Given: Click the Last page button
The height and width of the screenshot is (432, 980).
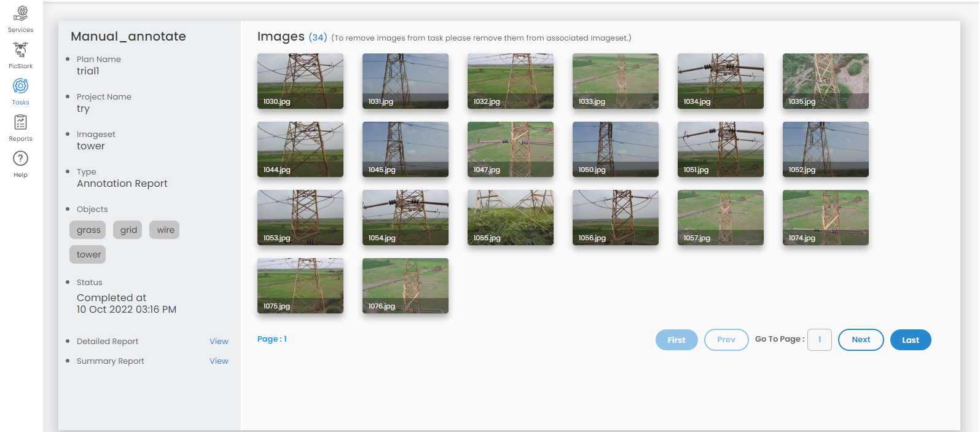Looking at the screenshot, I should 911,340.
